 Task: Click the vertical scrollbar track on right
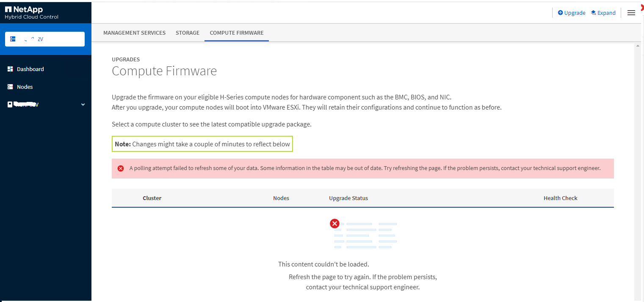tap(638, 169)
